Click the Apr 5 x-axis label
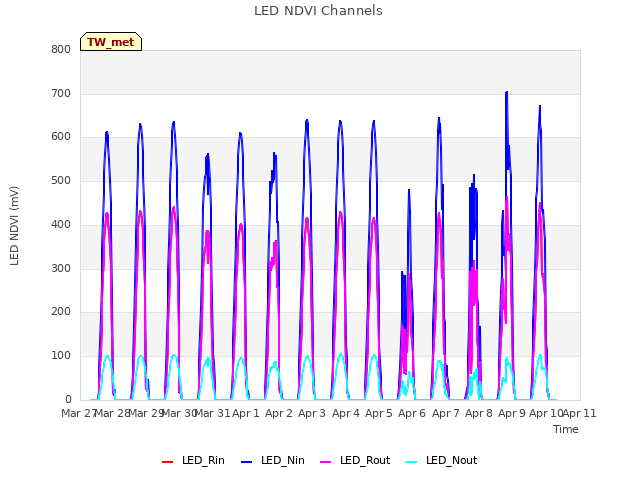This screenshot has width=640, height=480. pos(379,413)
